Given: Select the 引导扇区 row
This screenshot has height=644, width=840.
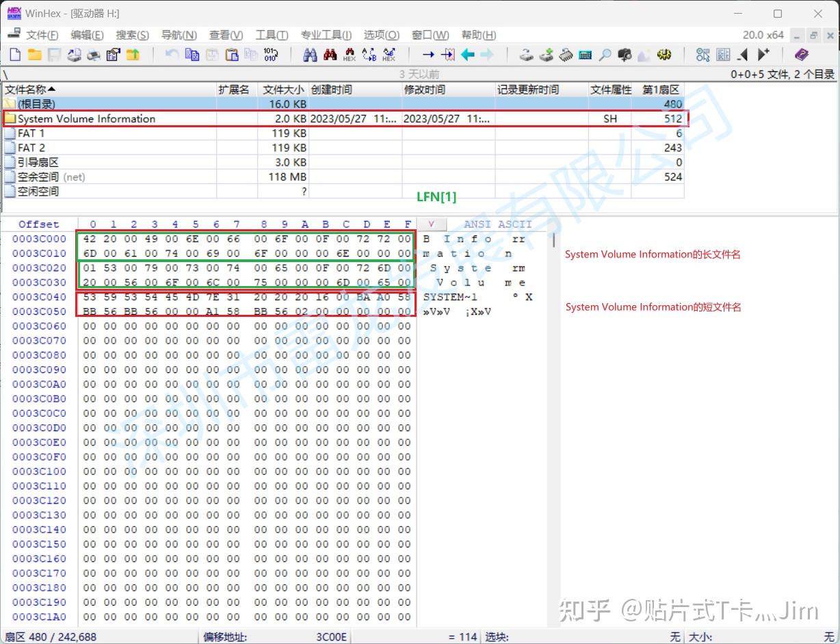Looking at the screenshot, I should [343, 162].
